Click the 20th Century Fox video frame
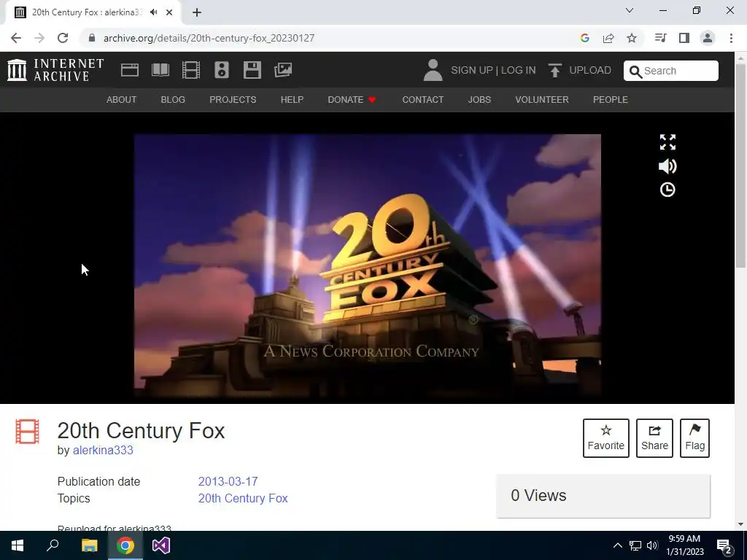Image resolution: width=747 pixels, height=560 pixels. tap(368, 265)
